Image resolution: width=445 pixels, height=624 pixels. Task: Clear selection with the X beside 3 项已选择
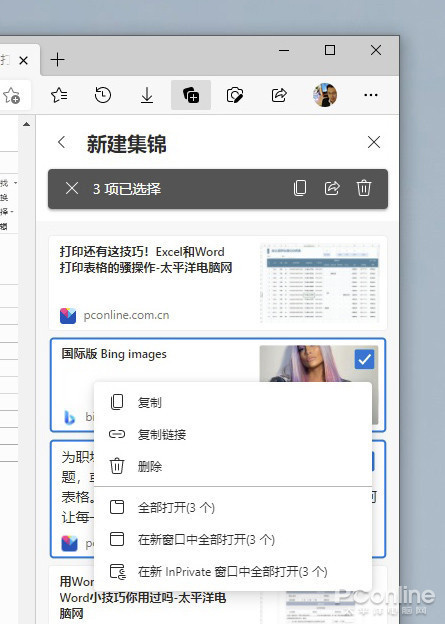(x=72, y=188)
